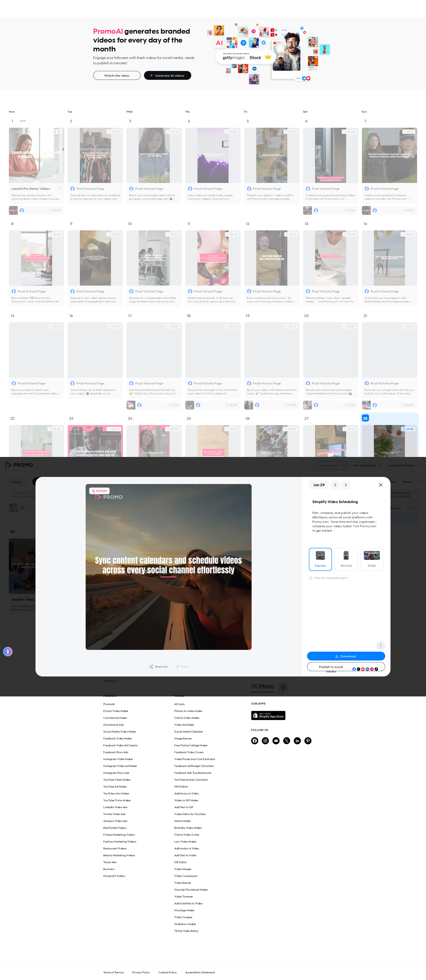The height and width of the screenshot is (980, 426).
Task: Open the Nonprofit Videos footer link
Action: click(114, 876)
